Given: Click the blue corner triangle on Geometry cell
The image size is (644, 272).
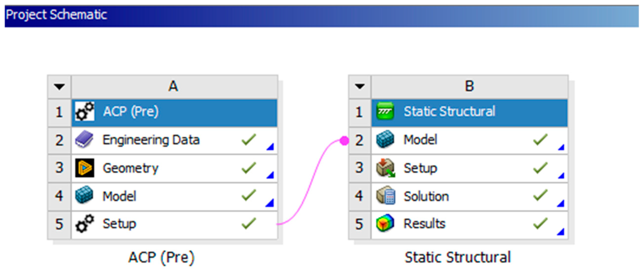Looking at the screenshot, I should coord(271,175).
